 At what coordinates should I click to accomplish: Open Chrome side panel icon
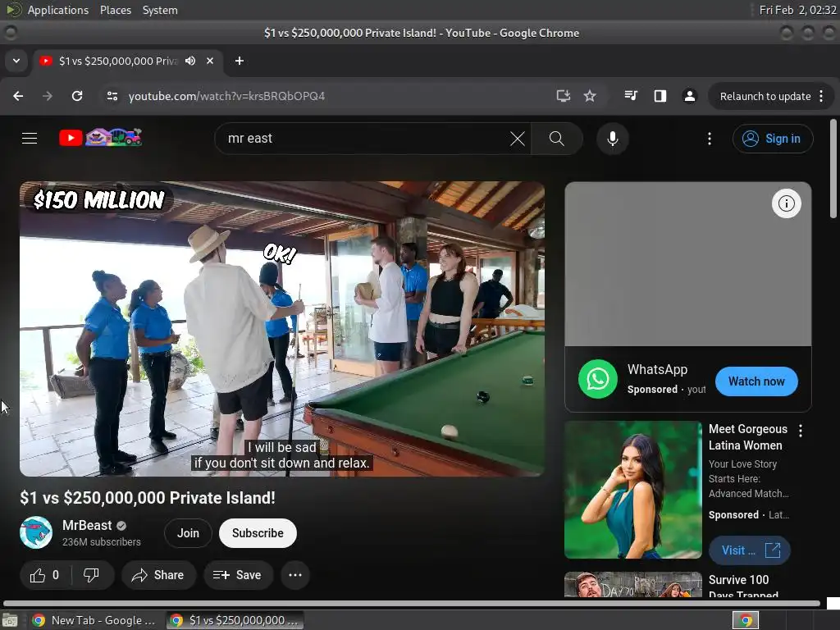pos(660,96)
